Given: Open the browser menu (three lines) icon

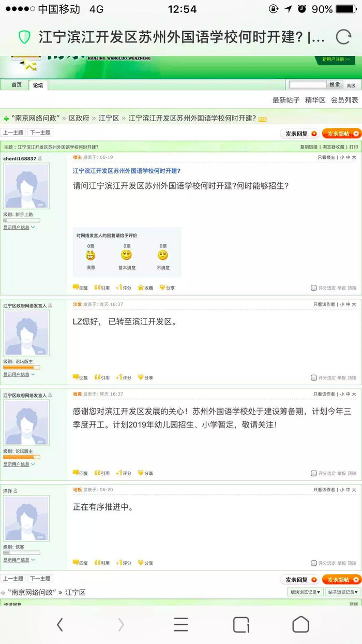Looking at the screenshot, I should 181,625.
